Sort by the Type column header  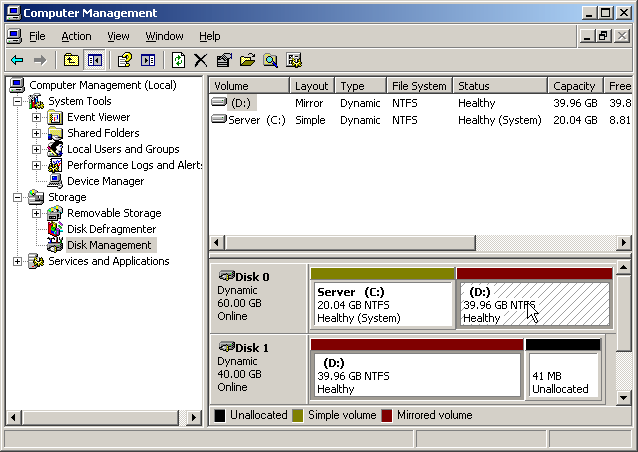(361, 86)
